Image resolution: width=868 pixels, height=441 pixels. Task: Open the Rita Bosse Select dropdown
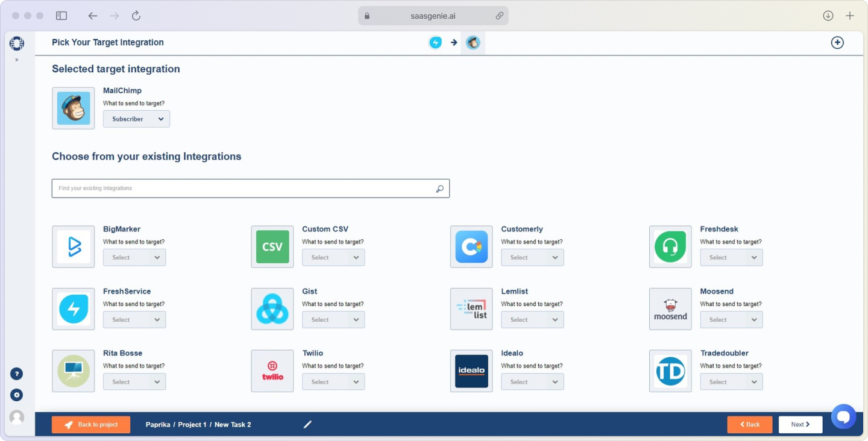tap(134, 382)
